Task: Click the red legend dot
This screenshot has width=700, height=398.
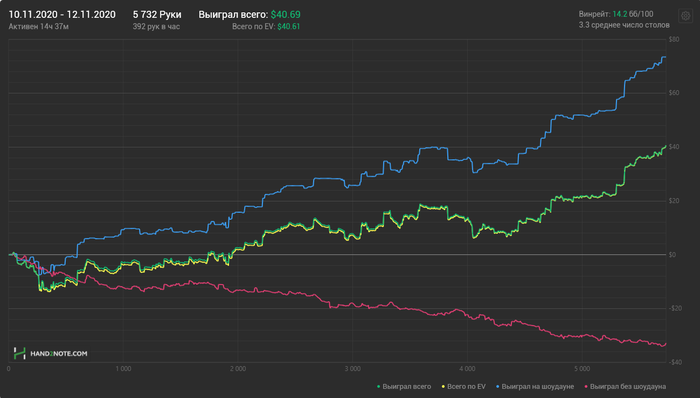Action: 586,387
